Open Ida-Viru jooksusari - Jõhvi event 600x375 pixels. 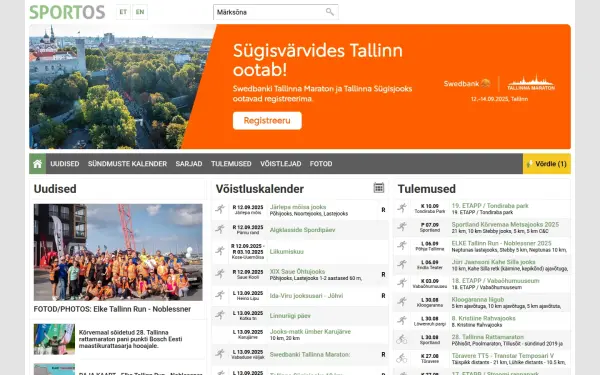(306, 296)
